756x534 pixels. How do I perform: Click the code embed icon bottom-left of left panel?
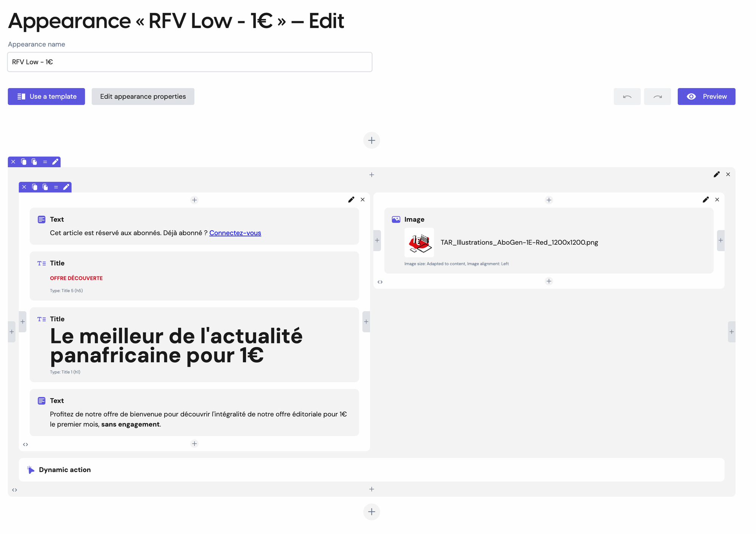click(x=25, y=444)
